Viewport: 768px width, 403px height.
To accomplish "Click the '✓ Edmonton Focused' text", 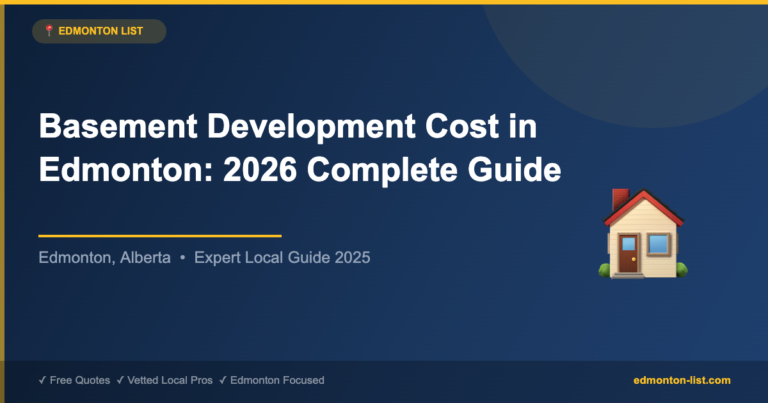I will click(272, 380).
